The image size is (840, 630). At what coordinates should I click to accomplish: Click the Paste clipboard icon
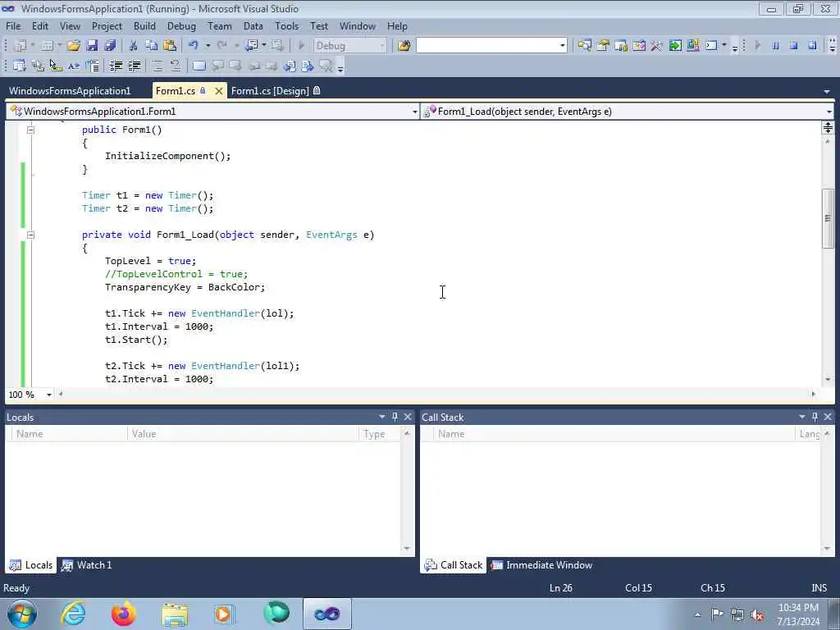[170, 46]
